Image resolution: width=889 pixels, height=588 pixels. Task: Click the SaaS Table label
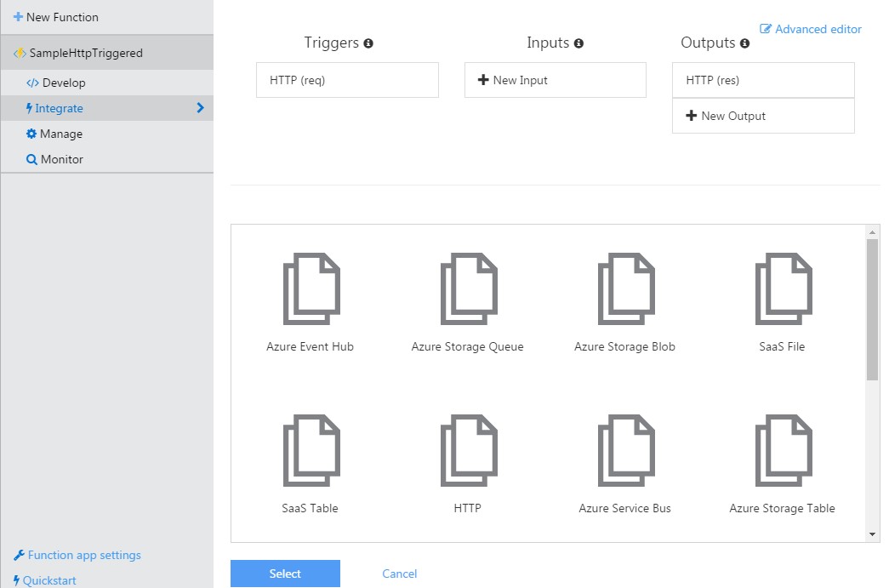coord(311,508)
